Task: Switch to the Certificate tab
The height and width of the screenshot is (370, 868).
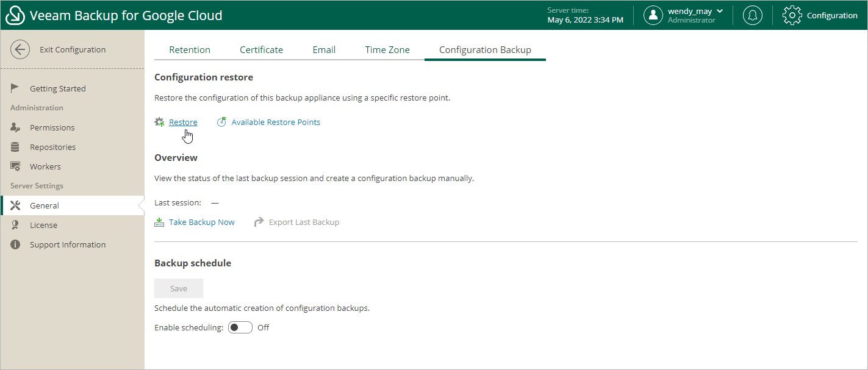Action: (x=261, y=50)
